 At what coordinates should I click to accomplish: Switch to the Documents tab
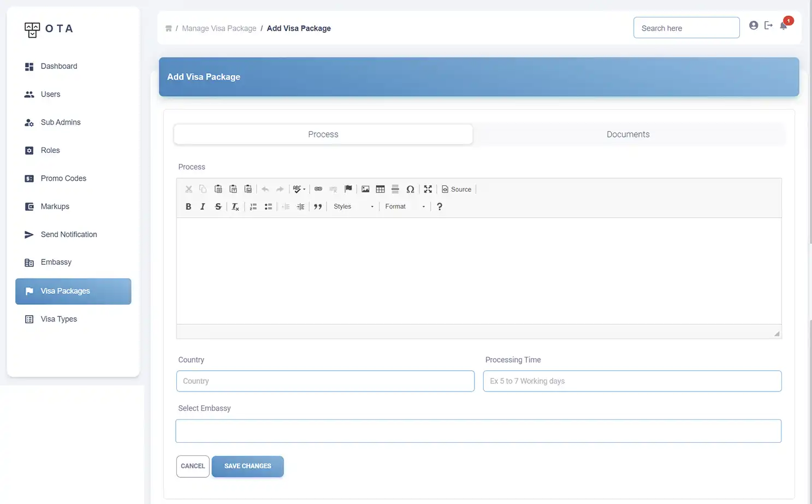(x=628, y=134)
